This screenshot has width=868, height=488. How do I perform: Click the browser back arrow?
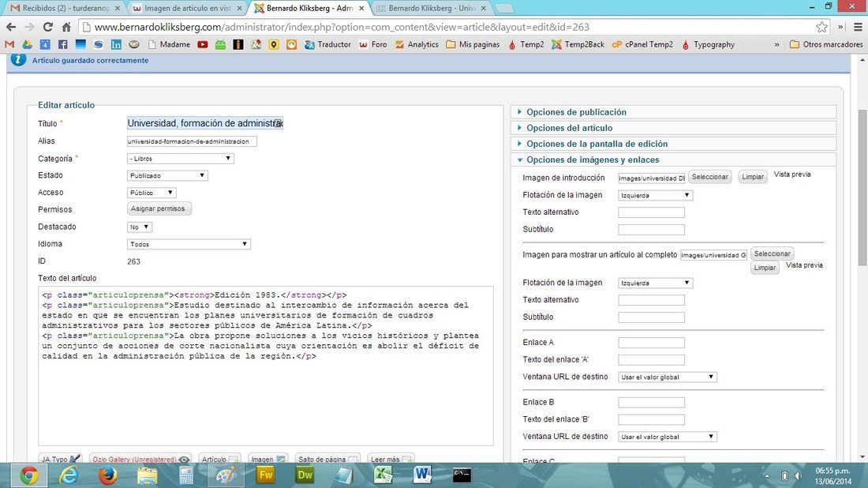(11, 27)
